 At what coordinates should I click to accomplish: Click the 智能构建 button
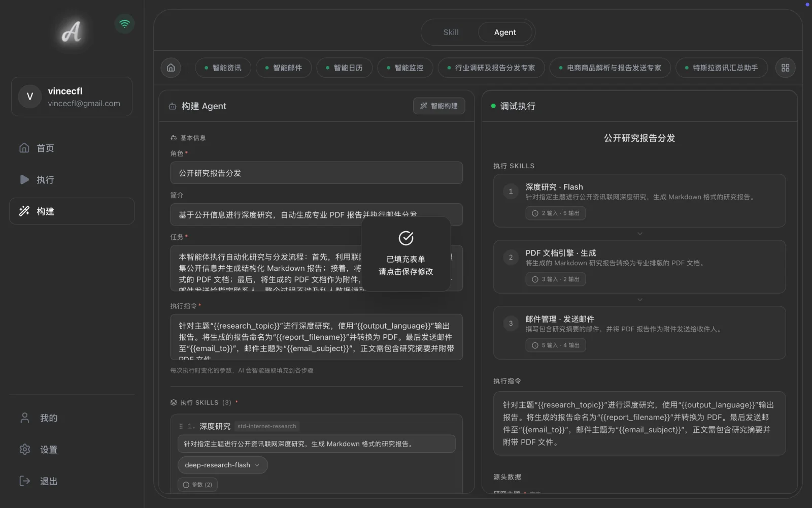pos(439,106)
